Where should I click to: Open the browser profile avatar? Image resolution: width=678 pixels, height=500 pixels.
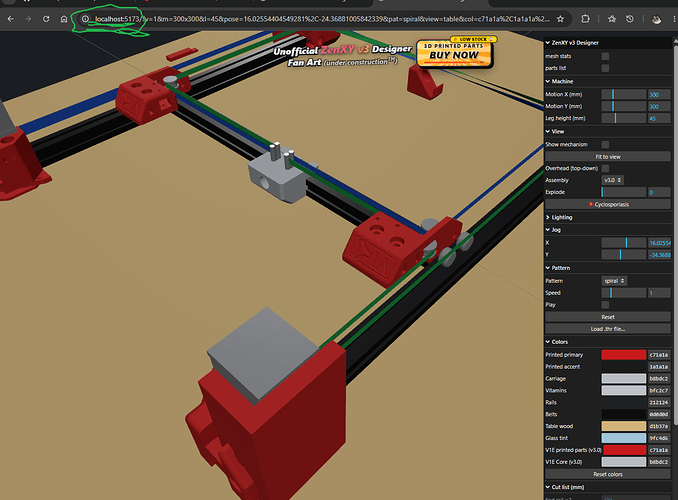pos(656,19)
